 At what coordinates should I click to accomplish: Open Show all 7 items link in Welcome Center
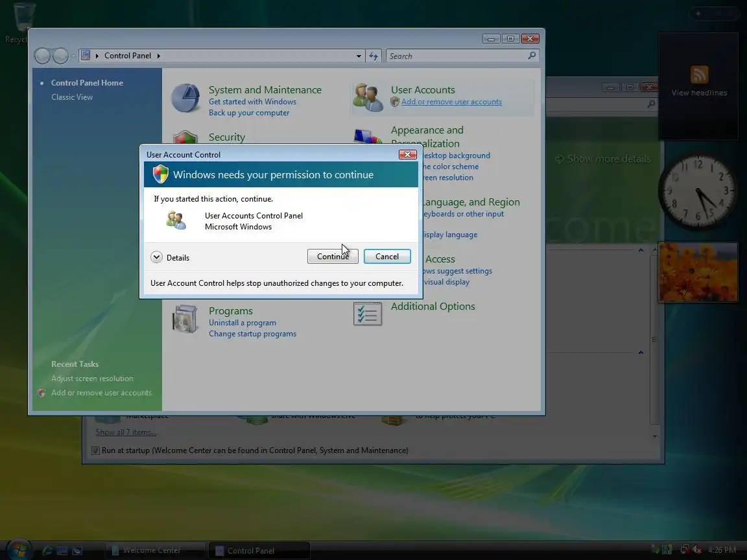(x=126, y=432)
